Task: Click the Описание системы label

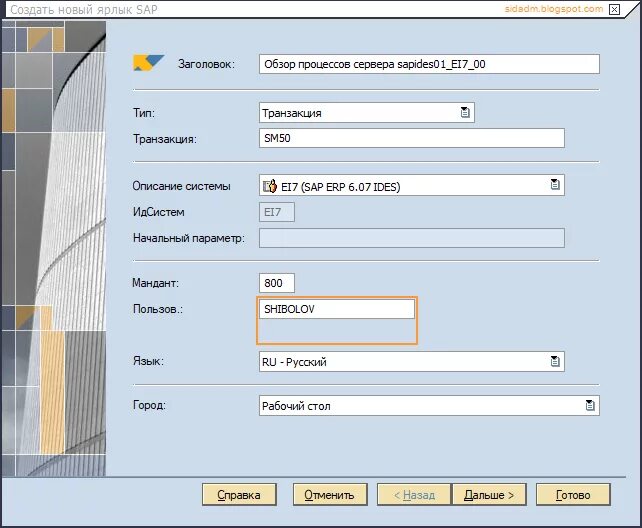Action: (181, 186)
